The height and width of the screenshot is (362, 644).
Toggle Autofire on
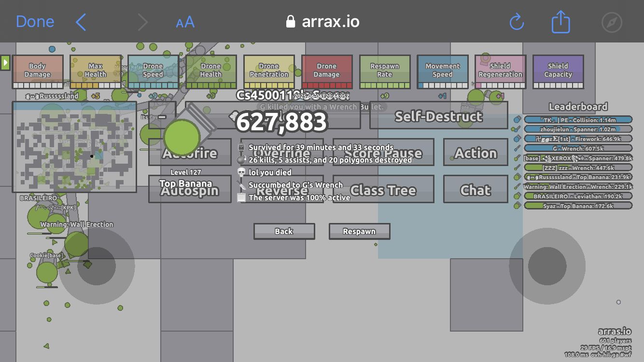(190, 153)
